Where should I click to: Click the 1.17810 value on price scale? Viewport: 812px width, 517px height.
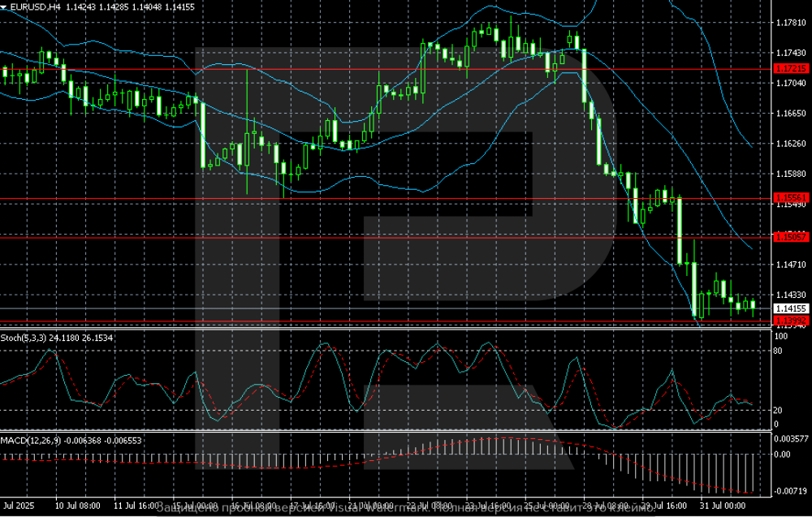790,23
